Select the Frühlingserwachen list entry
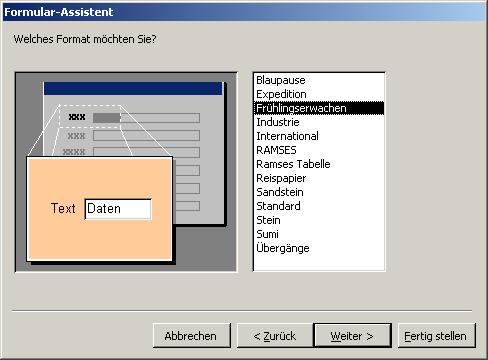 319,108
